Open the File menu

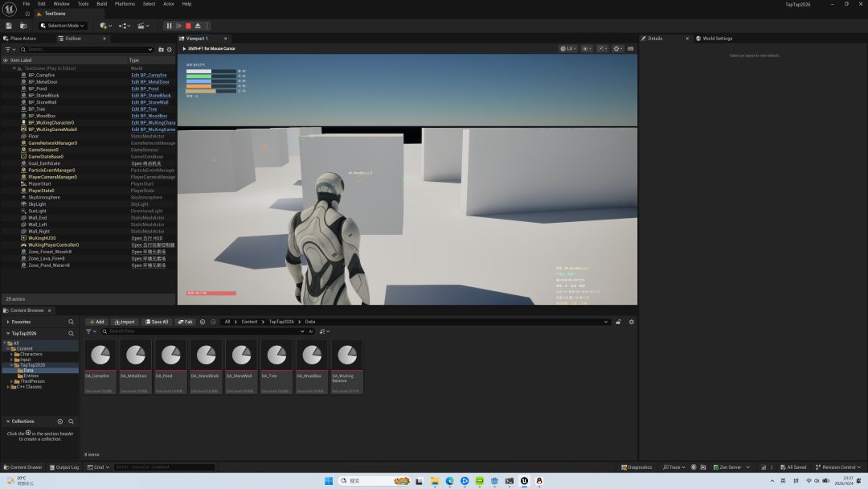[x=26, y=4]
